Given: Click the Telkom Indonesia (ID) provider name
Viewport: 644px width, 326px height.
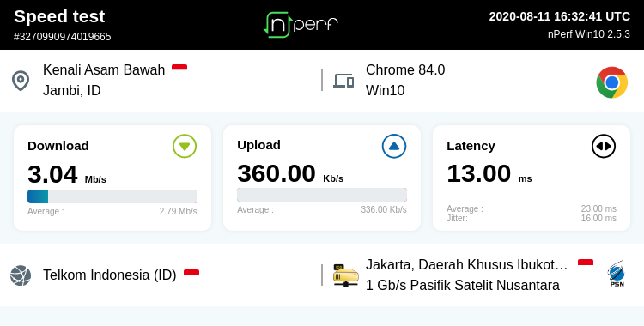Looking at the screenshot, I should pos(110,275).
